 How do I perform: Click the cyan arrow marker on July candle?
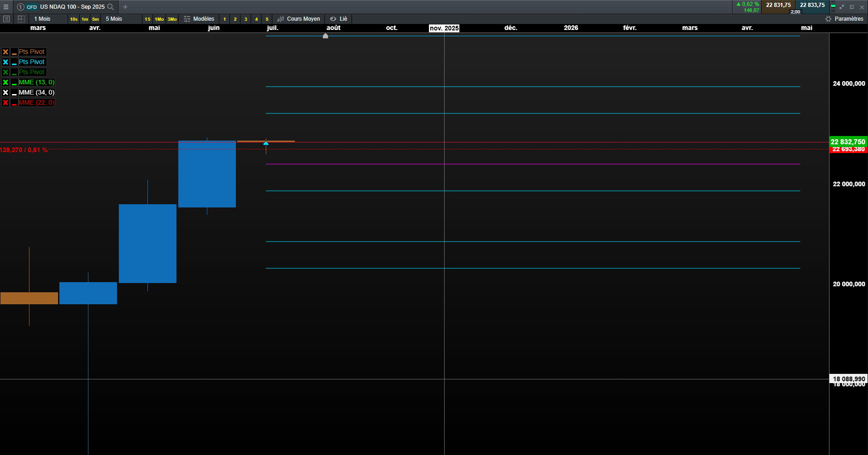tap(266, 143)
